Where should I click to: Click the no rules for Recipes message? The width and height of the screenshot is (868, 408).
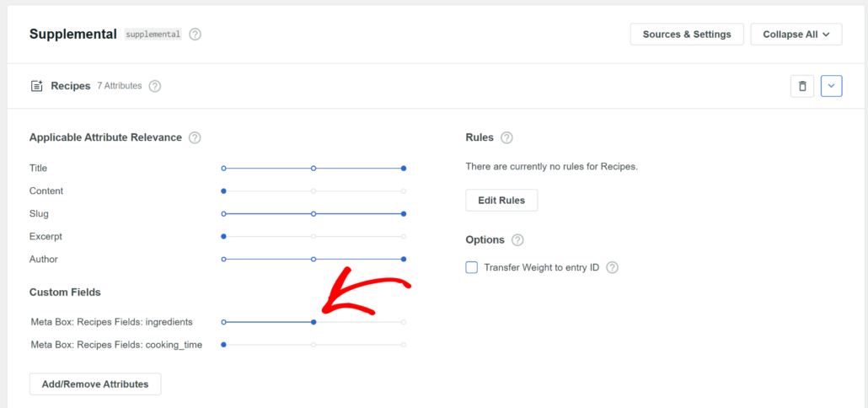(x=552, y=166)
